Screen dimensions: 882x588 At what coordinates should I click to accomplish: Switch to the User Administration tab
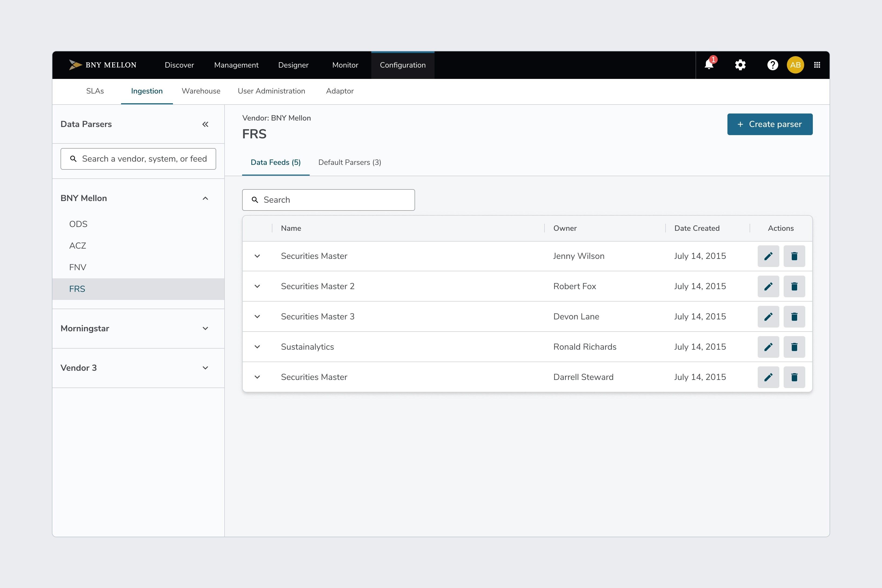pyautogui.click(x=272, y=91)
